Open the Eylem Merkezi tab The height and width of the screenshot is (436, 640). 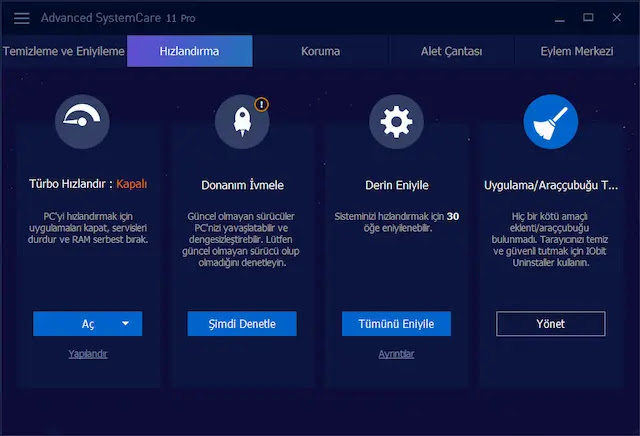coord(577,51)
